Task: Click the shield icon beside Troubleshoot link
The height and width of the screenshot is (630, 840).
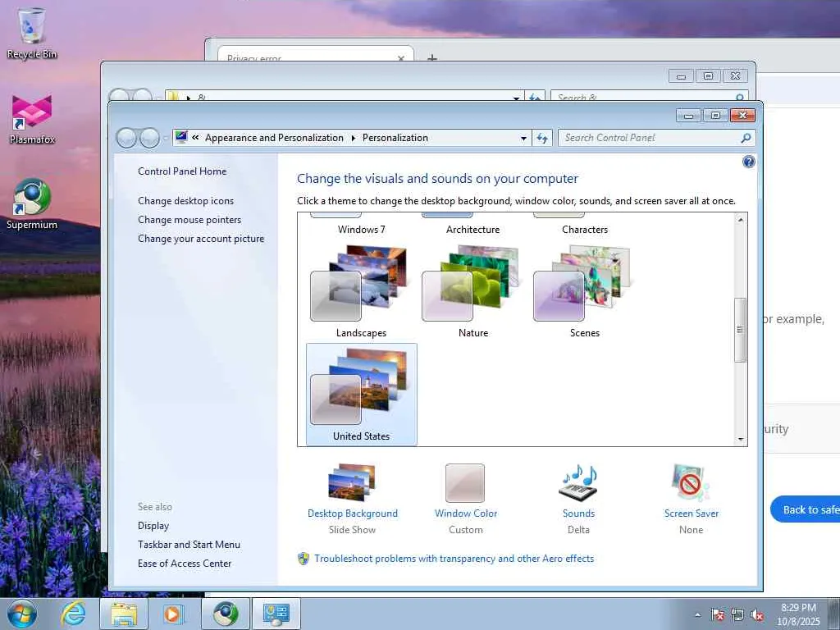Action: click(304, 559)
